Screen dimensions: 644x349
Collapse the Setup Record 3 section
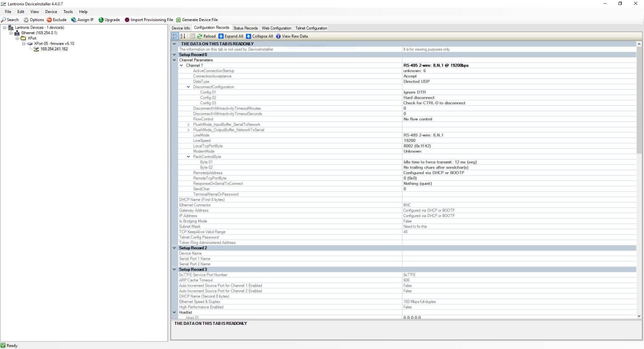(175, 269)
